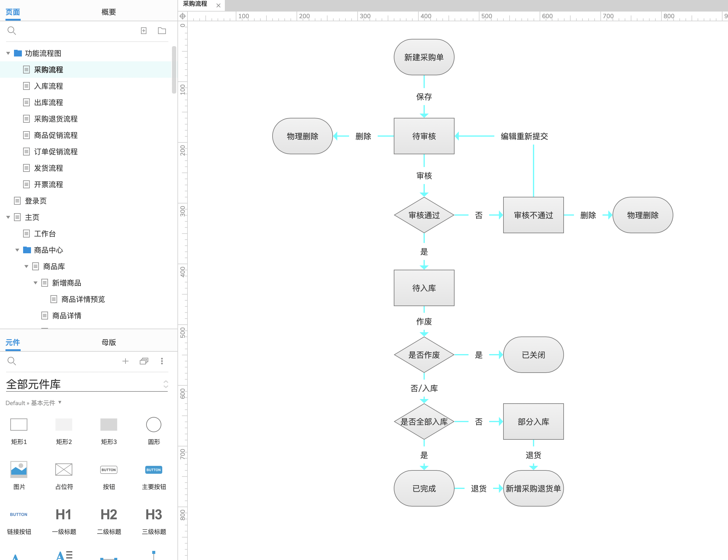This screenshot has height=560, width=728.
Task: Add a library with the plus icon
Action: 125,361
